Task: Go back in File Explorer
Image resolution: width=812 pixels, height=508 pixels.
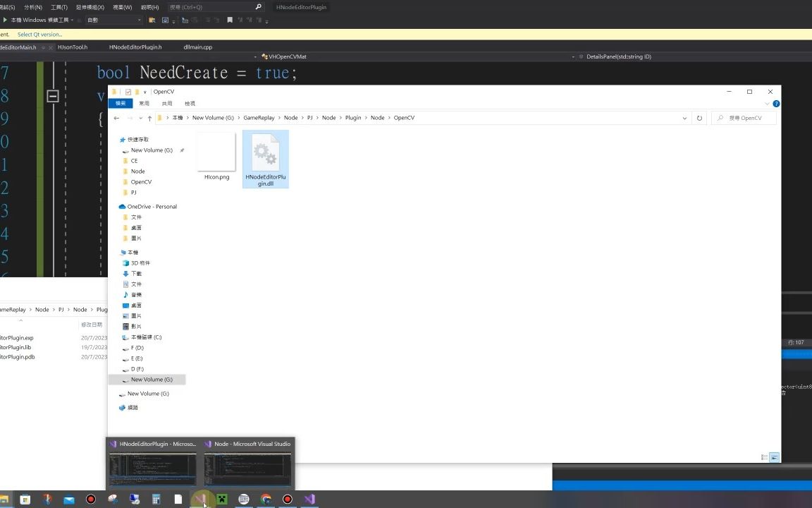Action: [x=116, y=119]
